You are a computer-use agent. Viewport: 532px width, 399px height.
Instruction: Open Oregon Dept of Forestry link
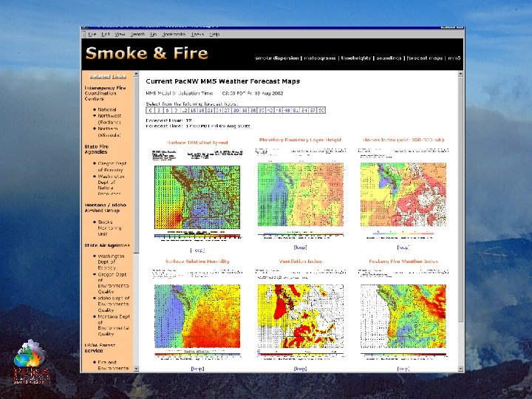click(112, 166)
